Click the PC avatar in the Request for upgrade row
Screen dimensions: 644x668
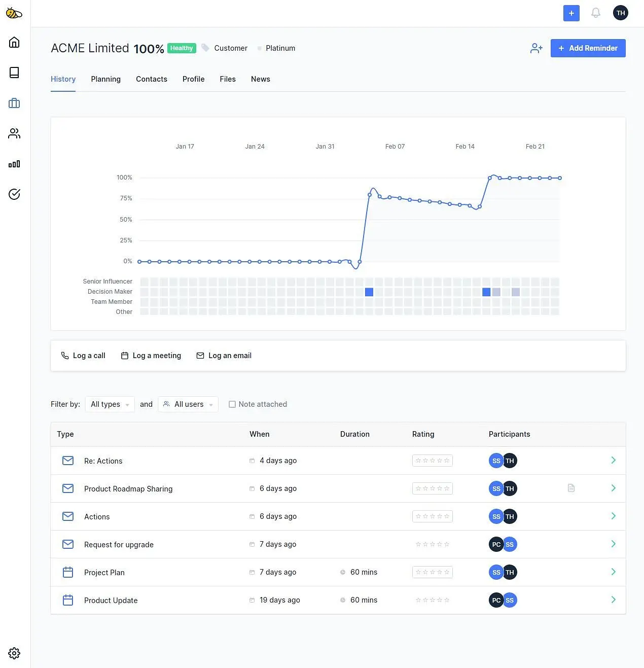point(496,544)
